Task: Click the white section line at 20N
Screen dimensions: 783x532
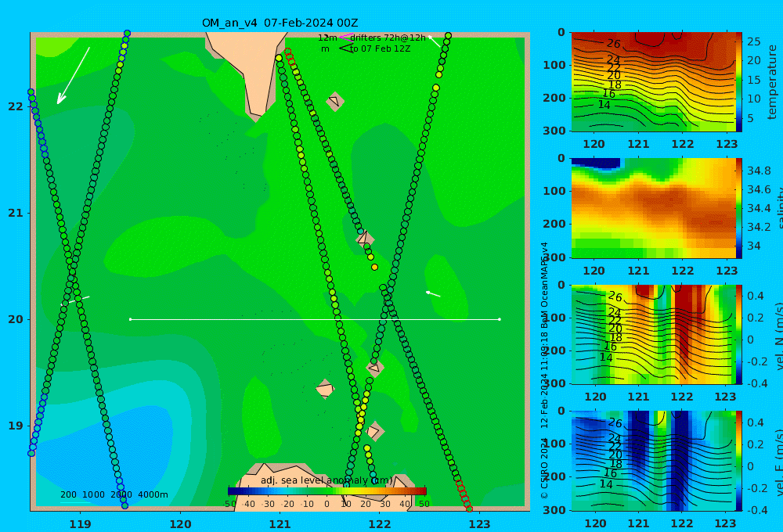Action: point(315,319)
